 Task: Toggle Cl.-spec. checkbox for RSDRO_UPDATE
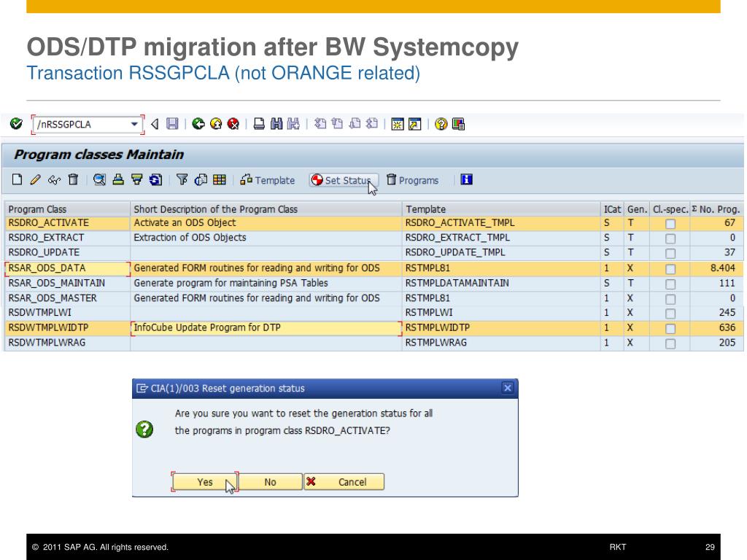[x=670, y=253]
